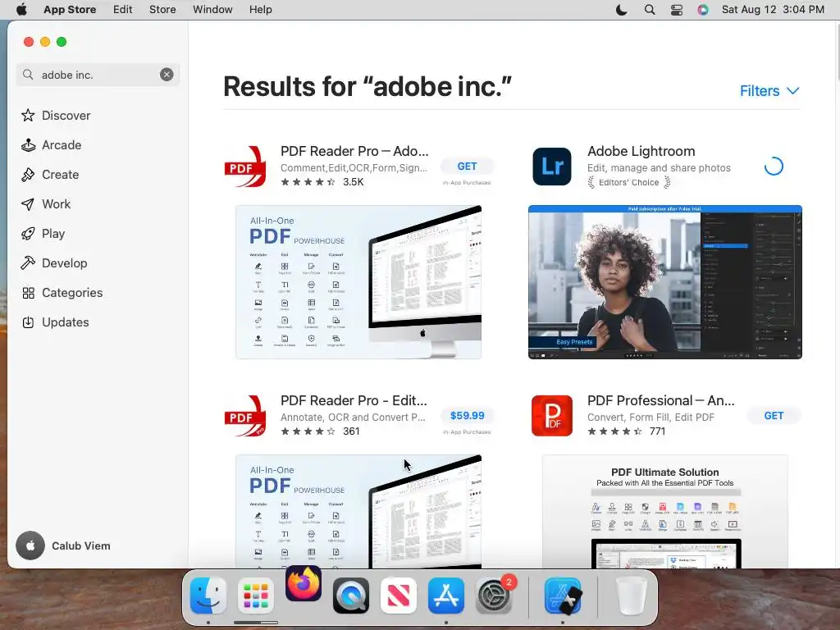This screenshot has width=840, height=630.
Task: Click the App Store icon in the Dock
Action: (446, 596)
